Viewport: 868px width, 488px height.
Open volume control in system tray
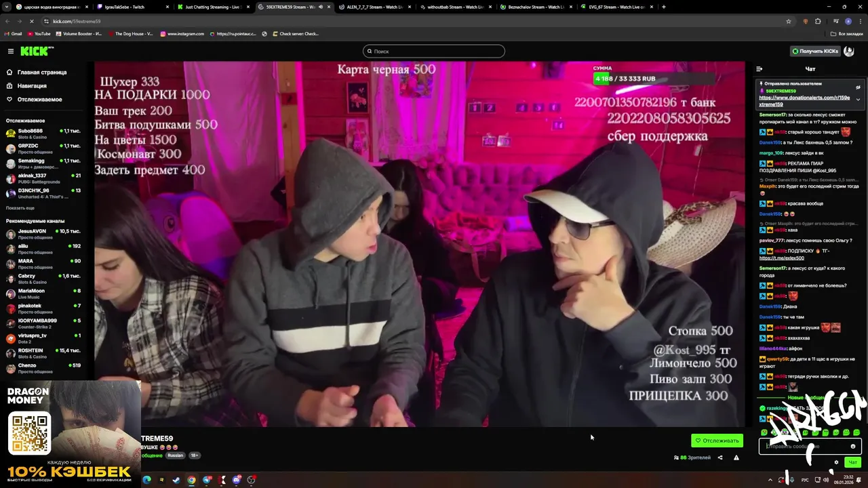point(825,480)
